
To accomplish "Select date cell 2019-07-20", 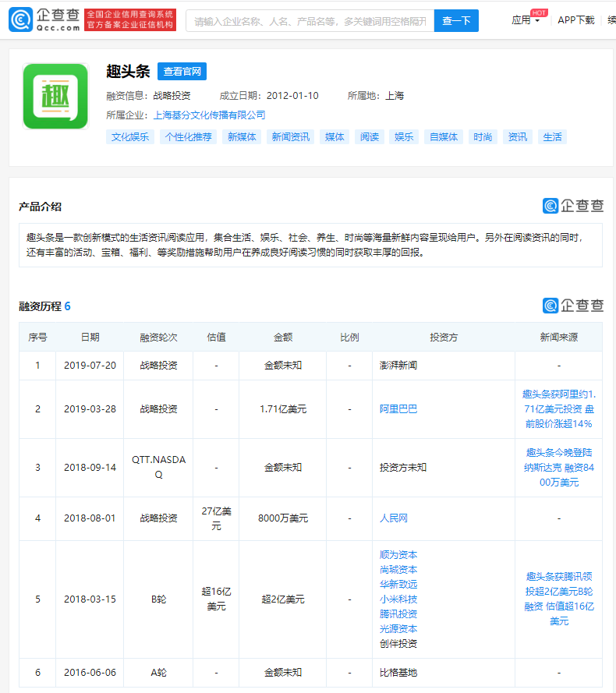I will pyautogui.click(x=90, y=366).
